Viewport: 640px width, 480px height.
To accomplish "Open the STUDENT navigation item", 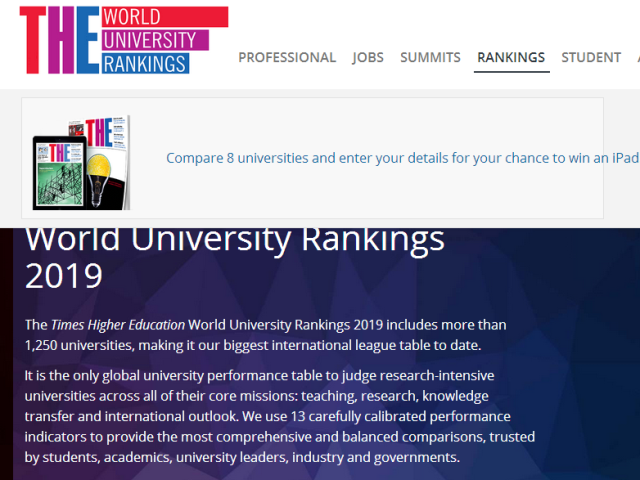I will click(591, 58).
